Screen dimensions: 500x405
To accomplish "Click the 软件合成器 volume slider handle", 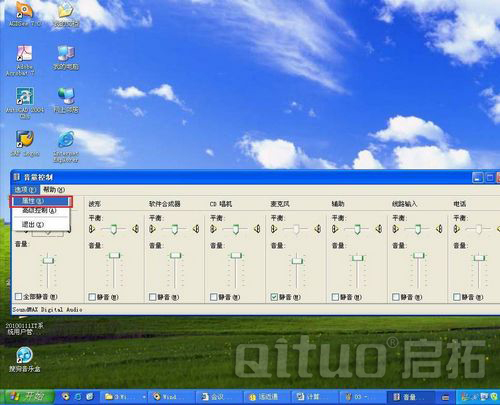I will [x=175, y=255].
